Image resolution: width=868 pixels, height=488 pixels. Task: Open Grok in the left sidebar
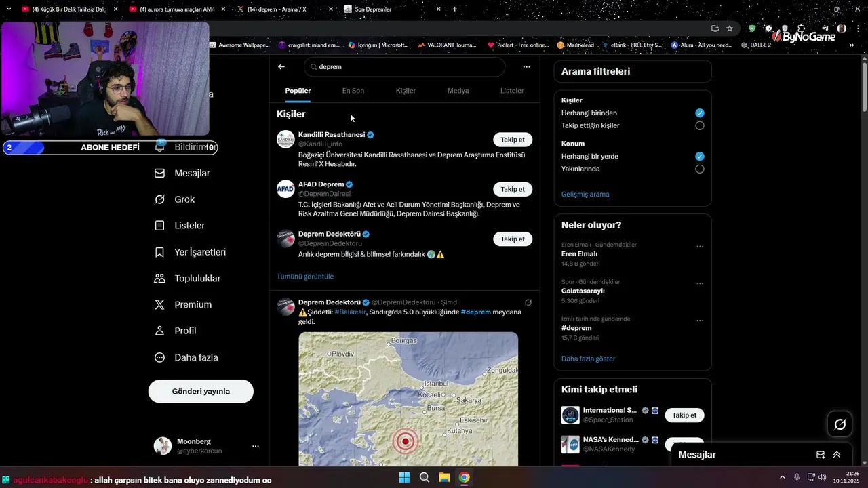(175, 199)
